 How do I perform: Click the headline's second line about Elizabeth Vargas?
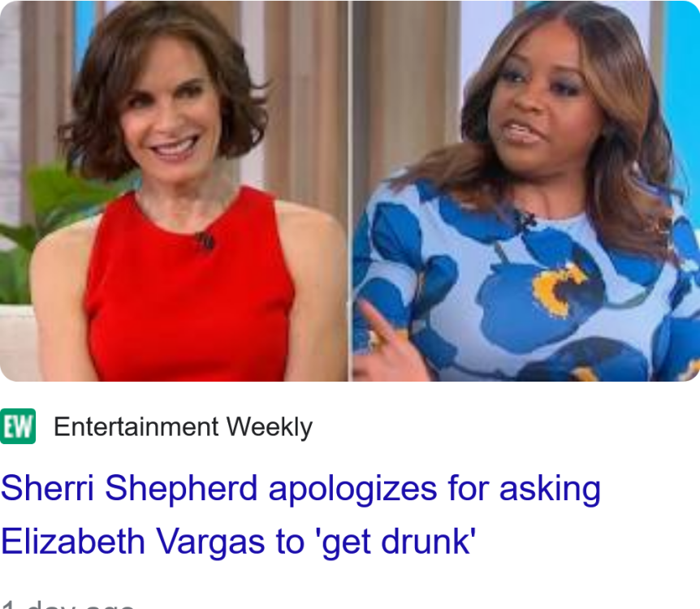coord(237,542)
